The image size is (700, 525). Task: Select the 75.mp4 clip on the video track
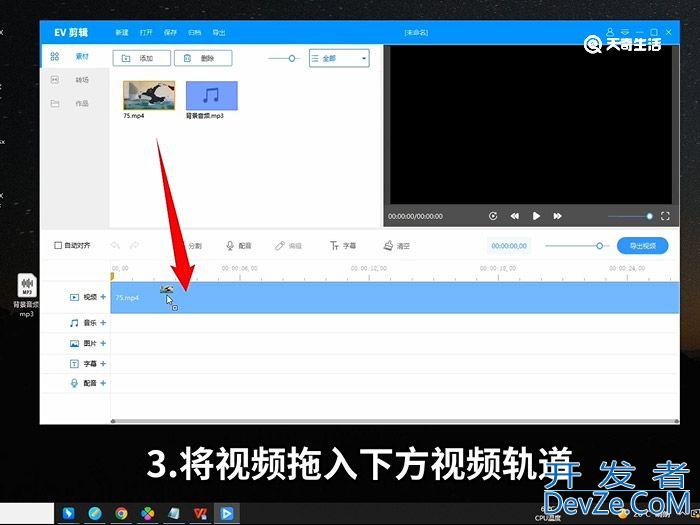(395, 297)
